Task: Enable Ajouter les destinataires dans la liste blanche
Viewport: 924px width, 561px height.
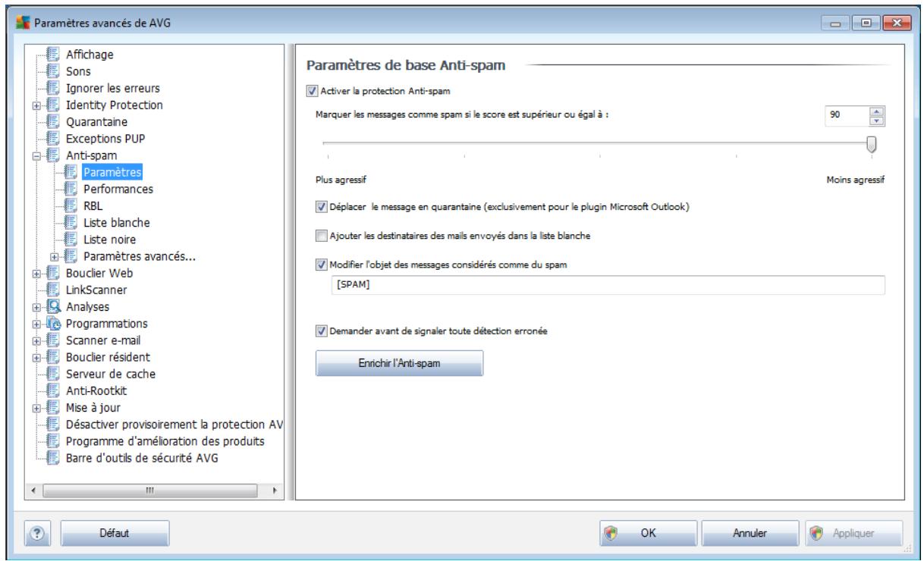Action: [x=321, y=235]
